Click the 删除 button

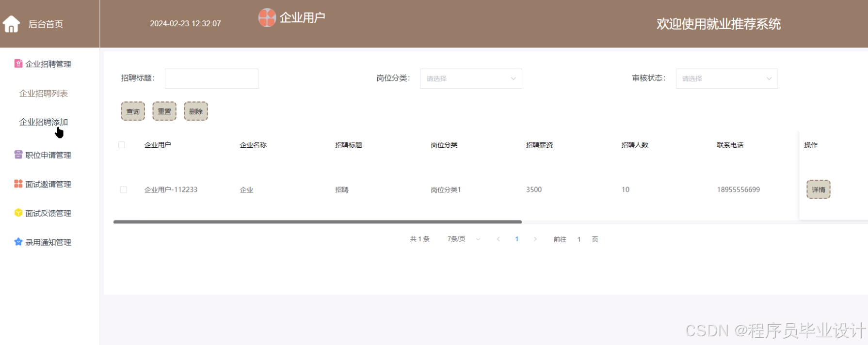tap(196, 111)
